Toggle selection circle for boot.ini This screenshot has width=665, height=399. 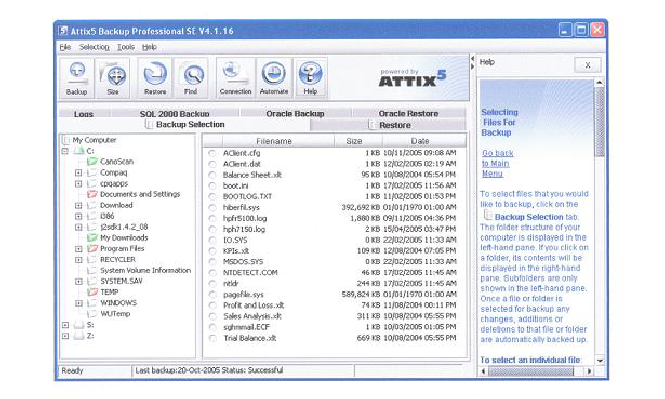(212, 186)
